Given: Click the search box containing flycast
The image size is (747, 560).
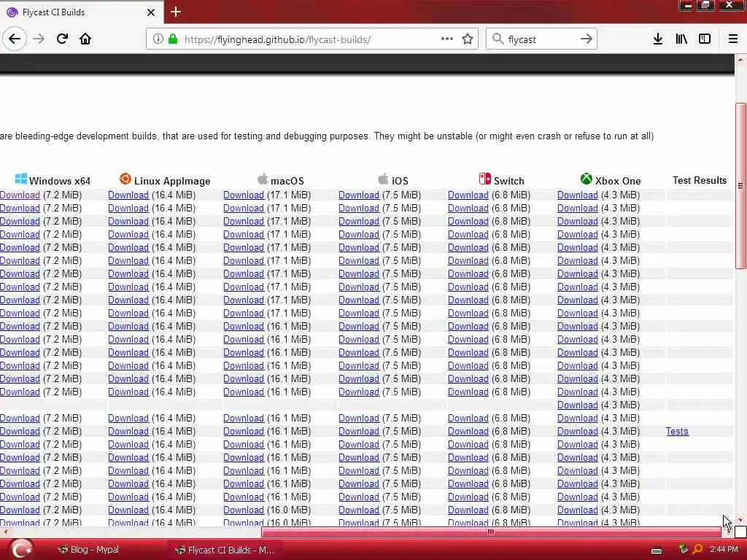Looking at the screenshot, I should pyautogui.click(x=541, y=39).
